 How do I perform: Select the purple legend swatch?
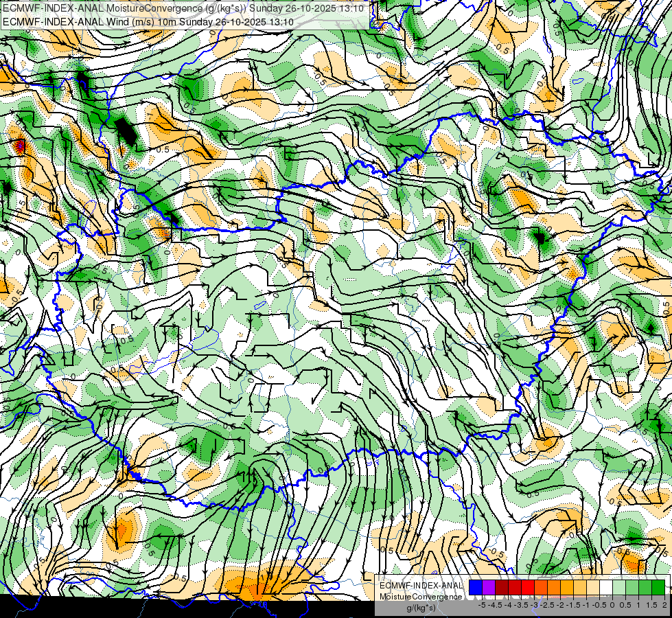pyautogui.click(x=489, y=588)
